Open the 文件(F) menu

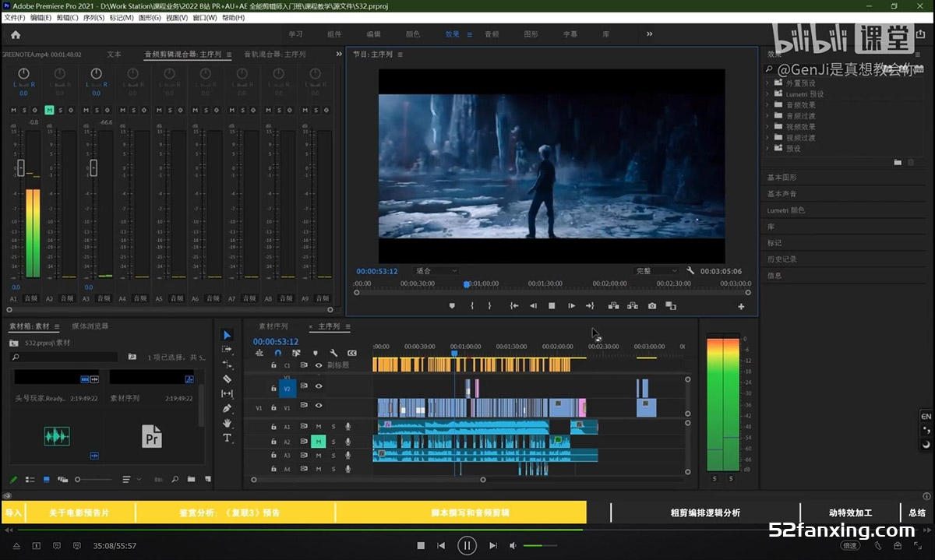(15, 17)
